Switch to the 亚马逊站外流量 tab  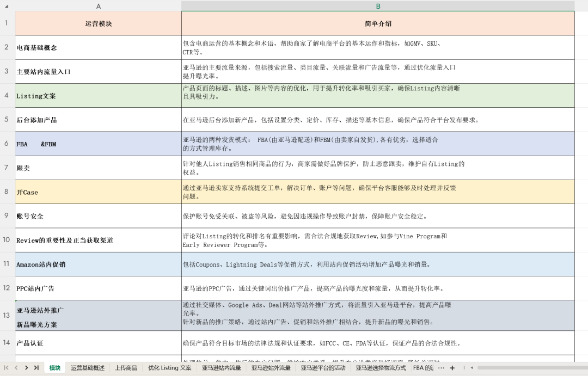tap(271, 368)
